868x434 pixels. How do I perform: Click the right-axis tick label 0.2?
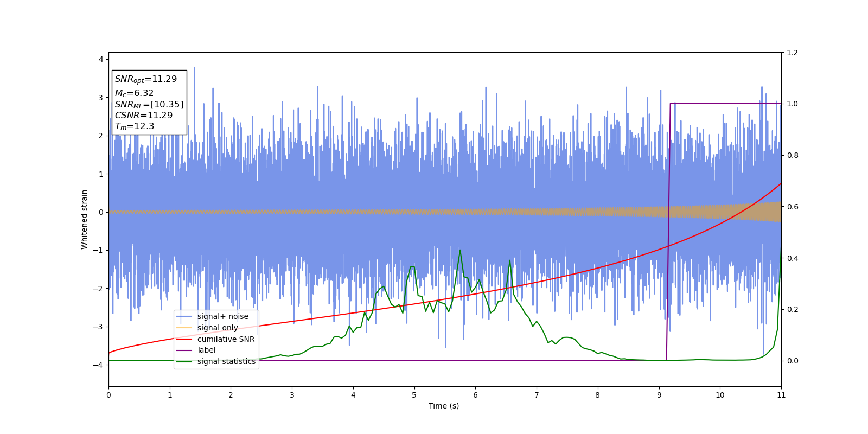(x=792, y=310)
